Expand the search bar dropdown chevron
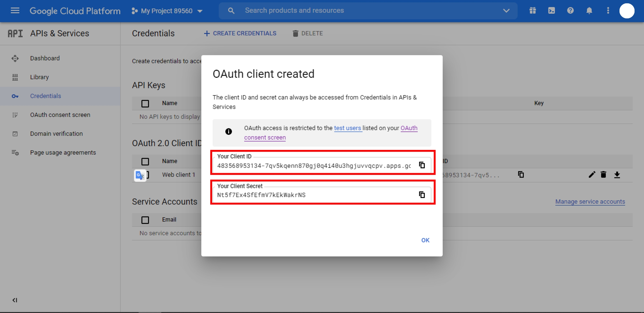Screen dimensions: 644x313 pyautogui.click(x=506, y=11)
